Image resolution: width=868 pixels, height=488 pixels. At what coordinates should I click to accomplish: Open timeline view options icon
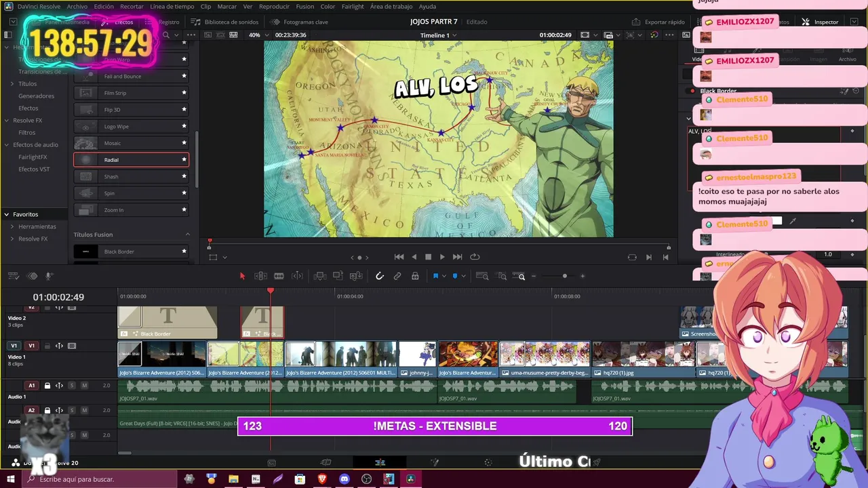pos(13,276)
